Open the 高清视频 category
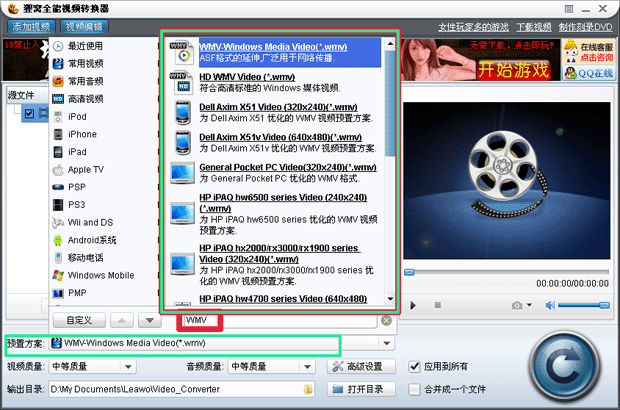Viewport: 620px width, 410px height. 85,99
